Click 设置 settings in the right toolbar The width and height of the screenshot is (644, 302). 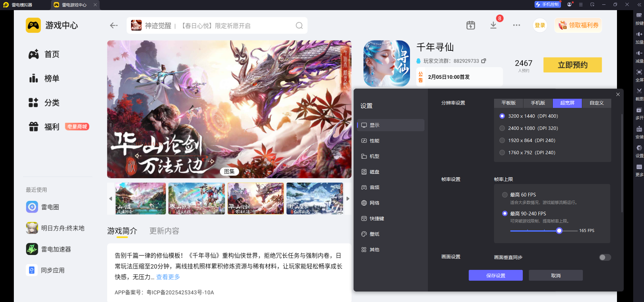tap(639, 152)
